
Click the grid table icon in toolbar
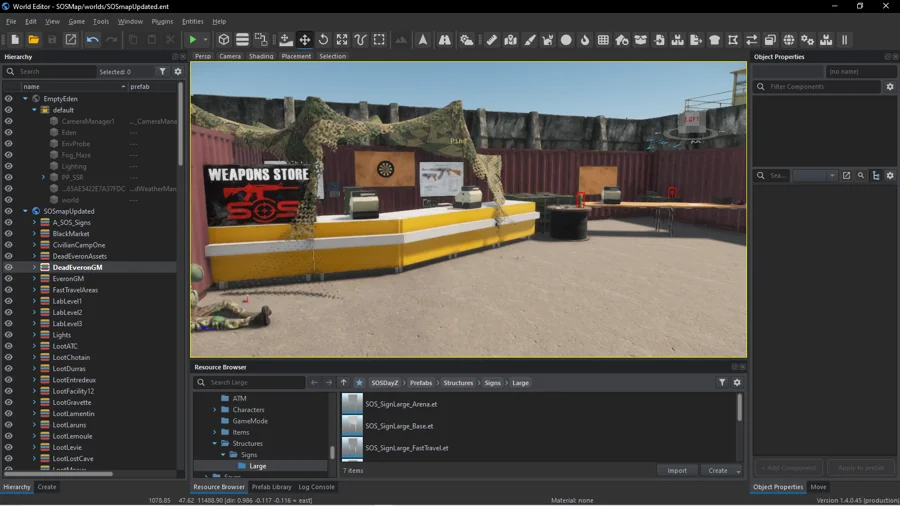603,40
